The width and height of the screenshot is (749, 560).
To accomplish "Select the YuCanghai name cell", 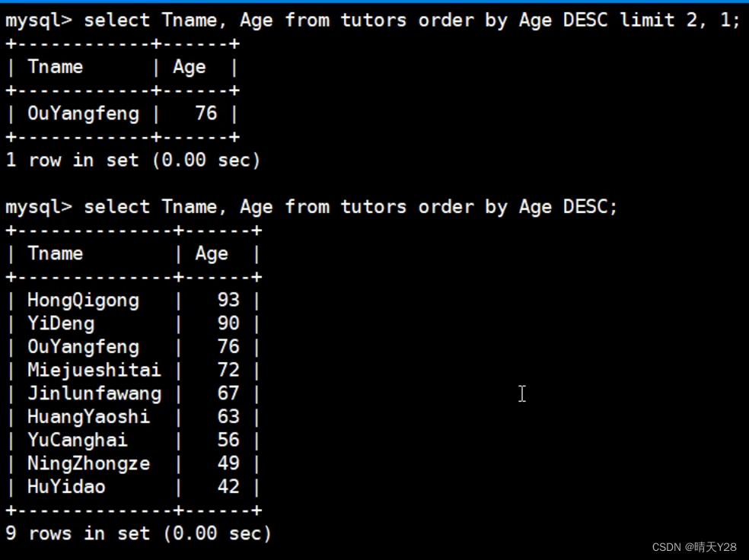I will [x=78, y=441].
